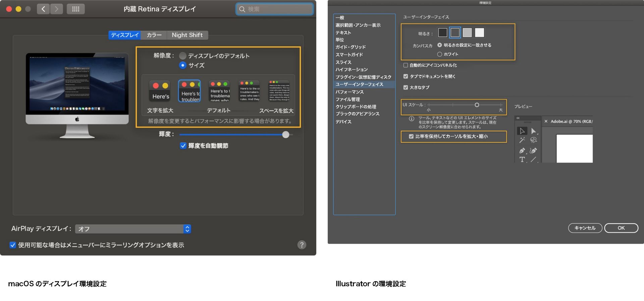Click the info icon beside UI scale description
Viewport: 644px width, 301px height.
412,119
